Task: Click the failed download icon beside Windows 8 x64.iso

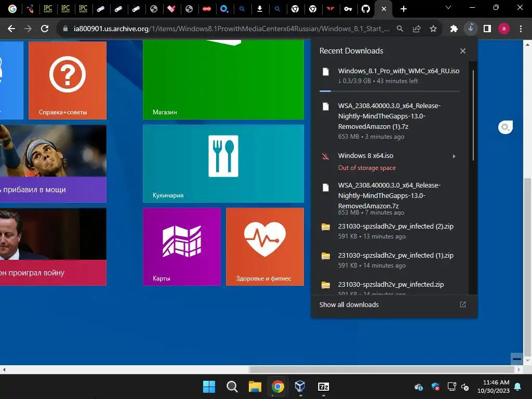Action: click(325, 156)
